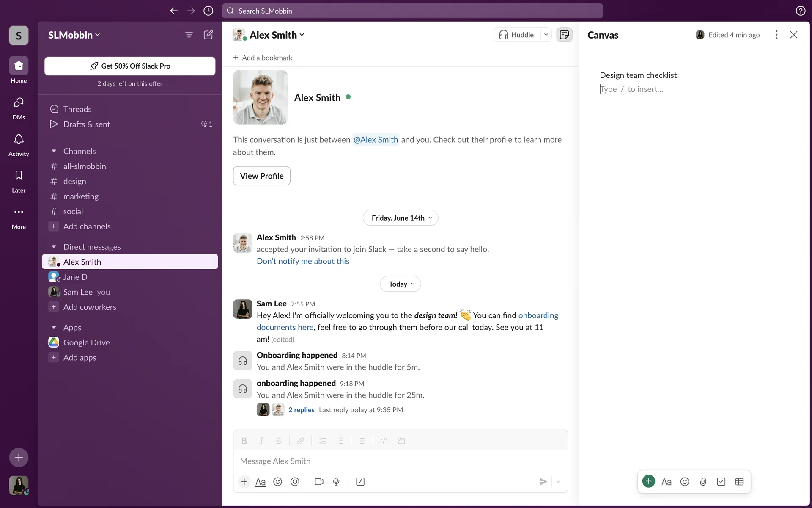This screenshot has width=812, height=508.
Task: Insert a checklist in the canvas toolbar
Action: click(x=721, y=482)
